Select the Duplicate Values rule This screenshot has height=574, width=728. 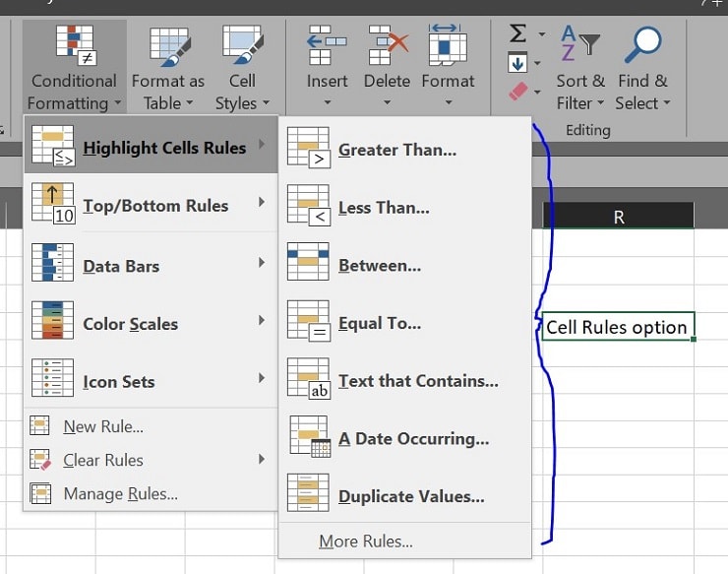(x=410, y=496)
